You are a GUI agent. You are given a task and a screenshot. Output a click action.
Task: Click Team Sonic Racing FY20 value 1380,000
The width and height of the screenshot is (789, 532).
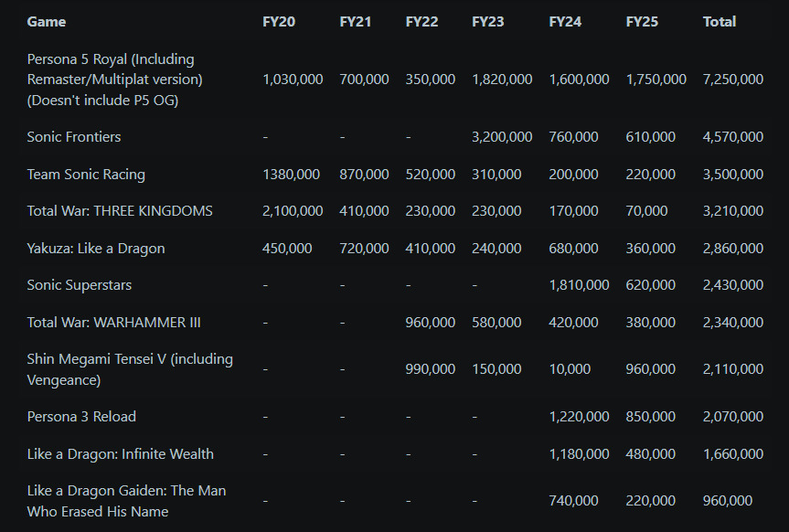click(291, 175)
